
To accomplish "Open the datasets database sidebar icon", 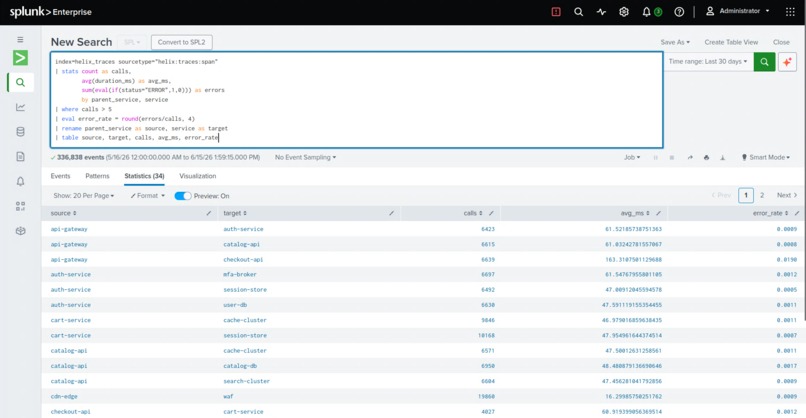I will (20, 132).
